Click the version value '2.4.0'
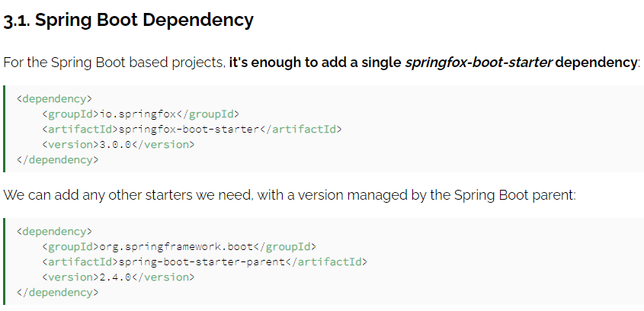Viewport: 644px width, 311px height. [x=115, y=277]
